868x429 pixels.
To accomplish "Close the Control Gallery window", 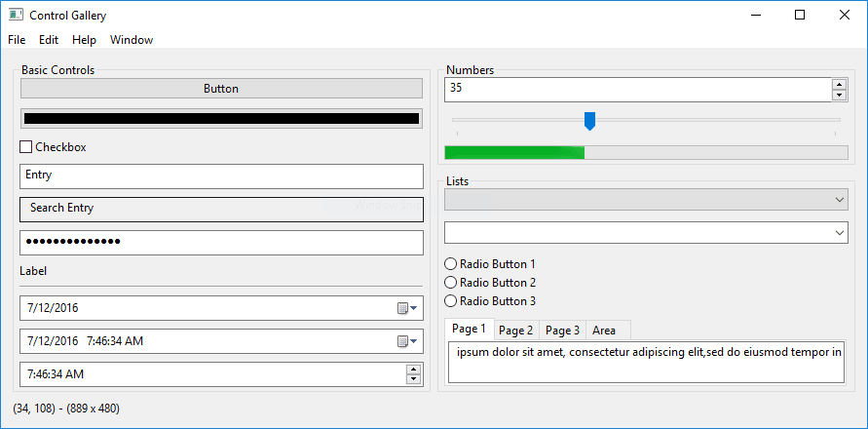I will point(845,15).
